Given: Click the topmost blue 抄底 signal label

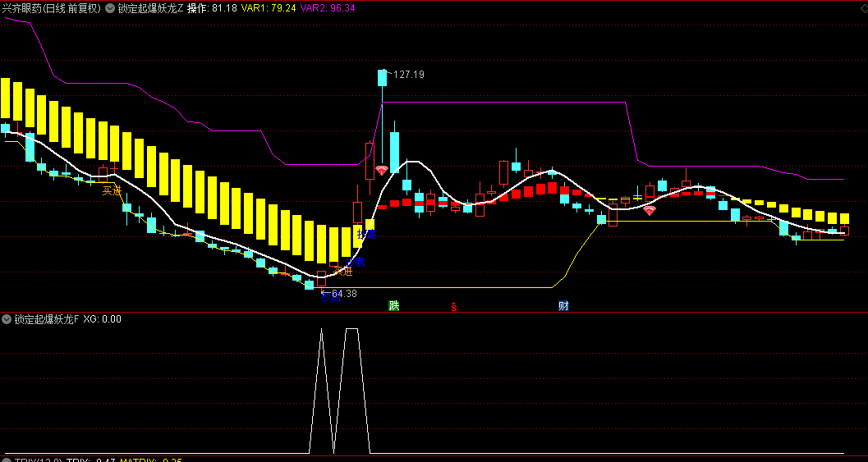Looking at the screenshot, I should (366, 235).
